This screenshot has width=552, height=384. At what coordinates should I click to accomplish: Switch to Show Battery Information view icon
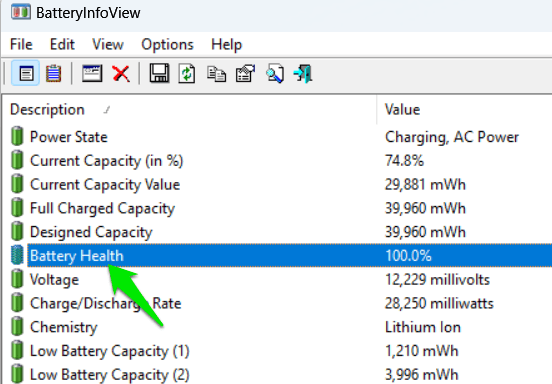point(26,73)
